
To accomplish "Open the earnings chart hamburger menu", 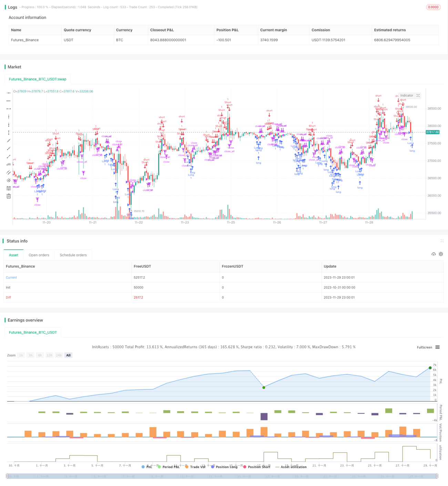I will [438, 347].
